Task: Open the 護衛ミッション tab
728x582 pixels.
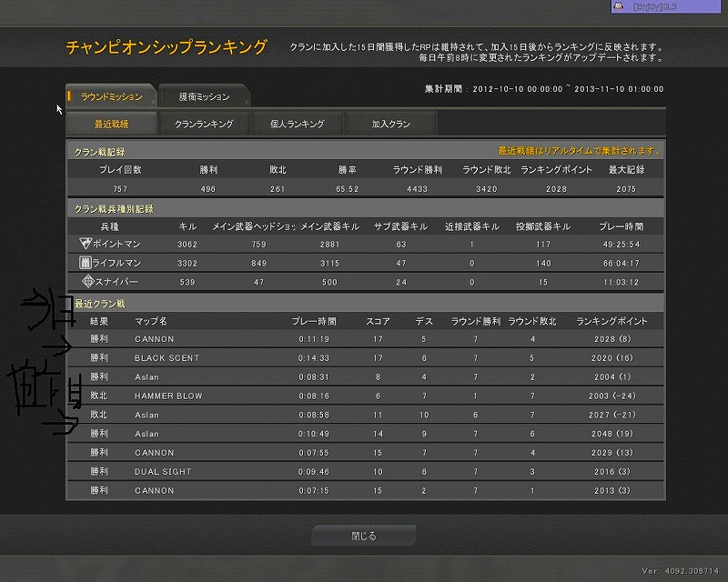Action: pyautogui.click(x=205, y=96)
